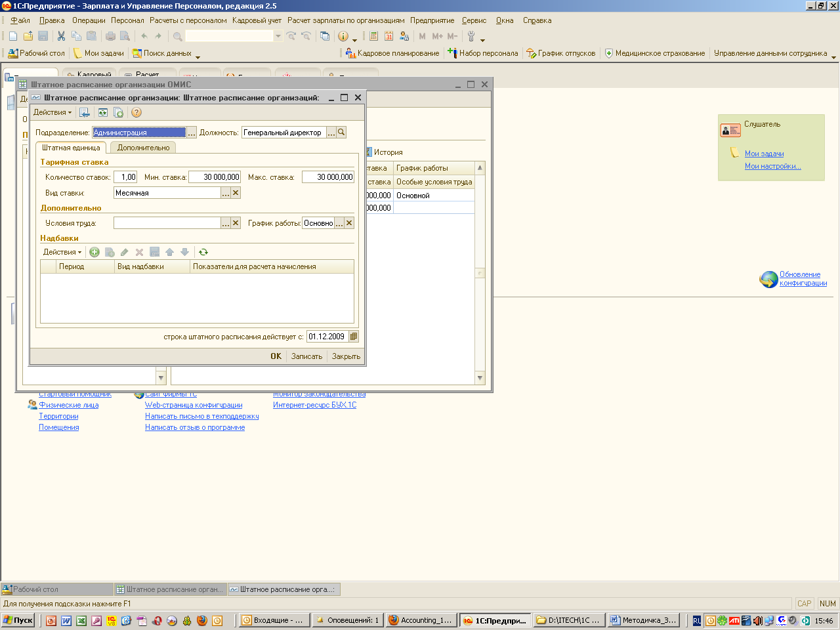Click the Количество ставок input field
Screen dimensions: 840x630
tap(125, 177)
